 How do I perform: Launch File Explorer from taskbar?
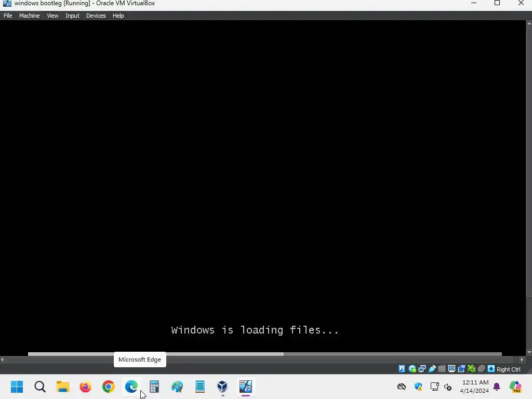pos(63,387)
